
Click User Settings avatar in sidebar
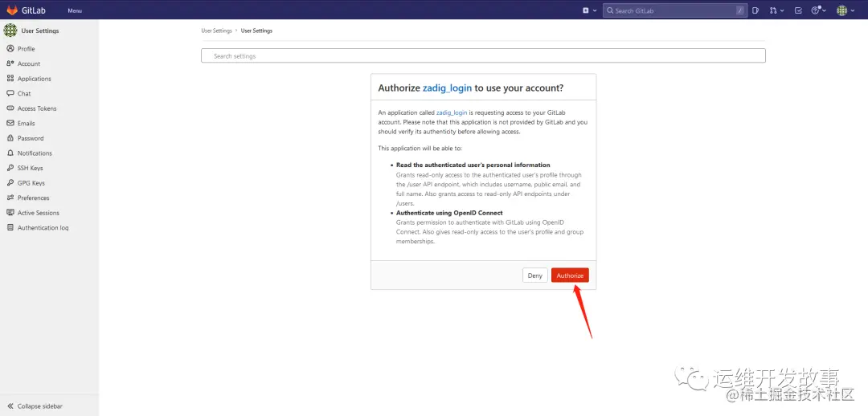coord(10,31)
